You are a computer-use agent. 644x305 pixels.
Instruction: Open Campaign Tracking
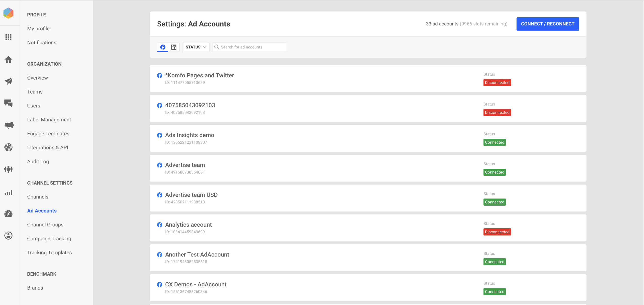tap(49, 239)
